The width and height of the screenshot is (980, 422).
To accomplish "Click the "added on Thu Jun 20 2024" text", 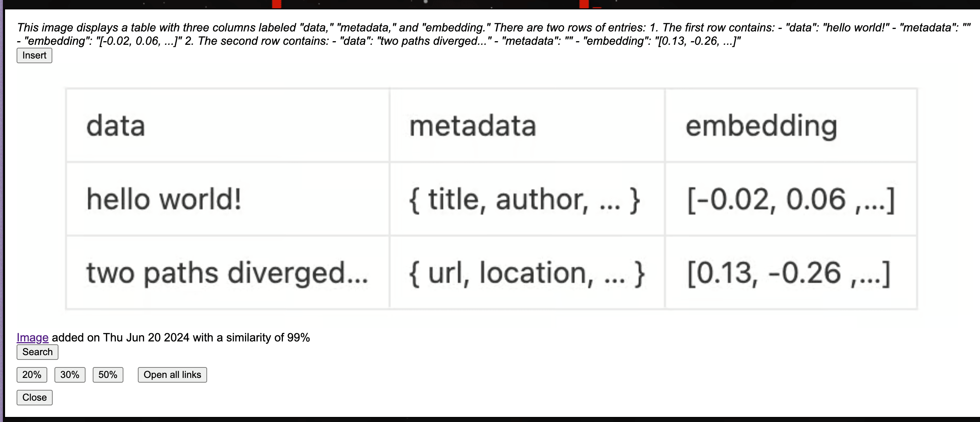I will pos(120,337).
